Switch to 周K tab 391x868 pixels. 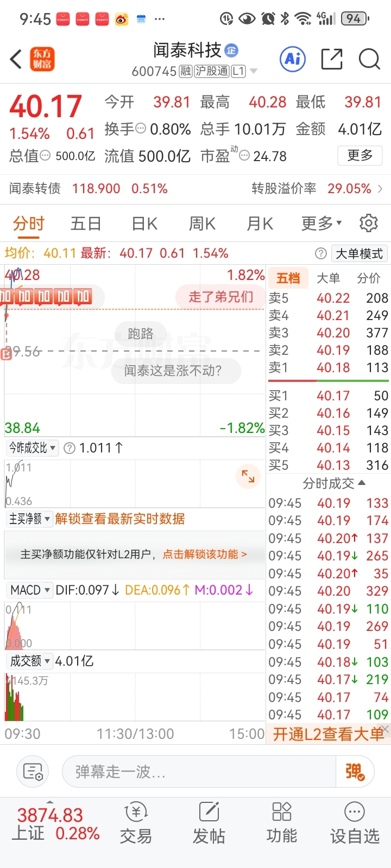202,223
